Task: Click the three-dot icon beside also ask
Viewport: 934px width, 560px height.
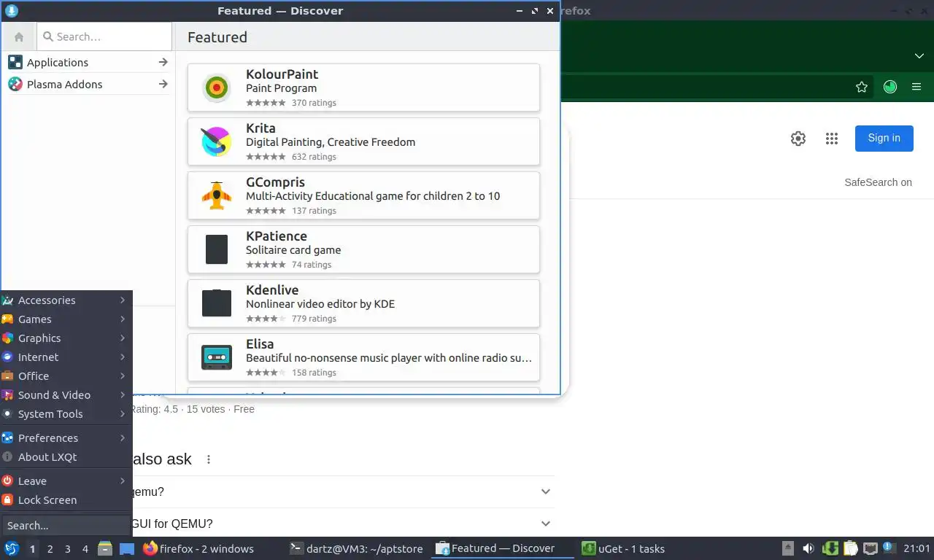Action: click(x=209, y=459)
